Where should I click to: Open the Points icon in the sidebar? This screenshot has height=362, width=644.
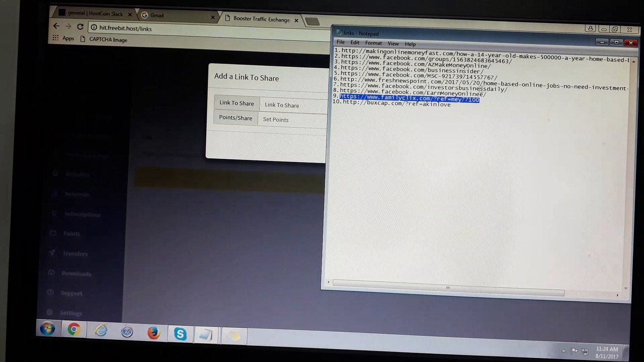coord(53,233)
